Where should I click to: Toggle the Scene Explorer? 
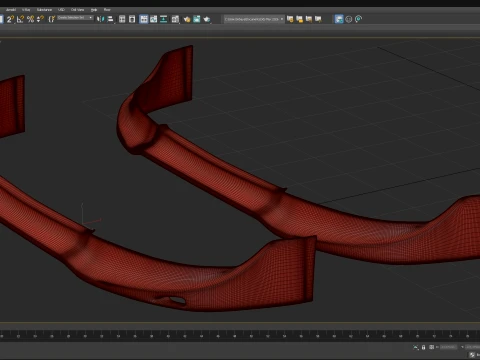coord(122,19)
